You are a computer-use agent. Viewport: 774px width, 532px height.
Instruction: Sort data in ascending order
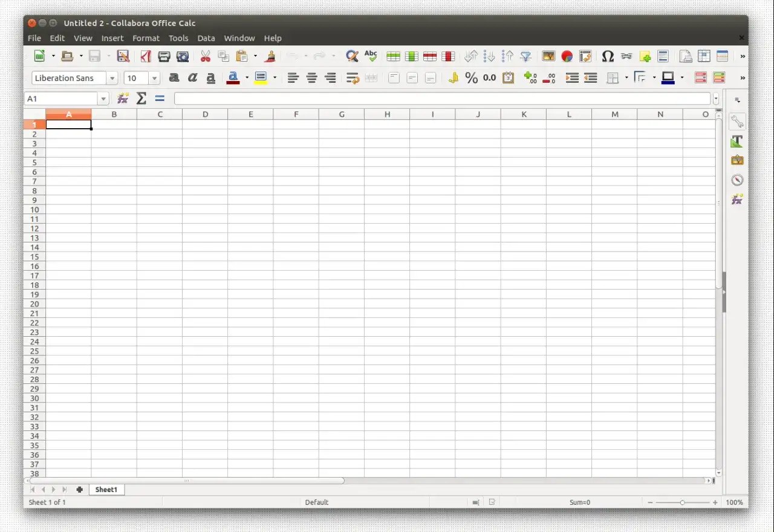click(488, 56)
